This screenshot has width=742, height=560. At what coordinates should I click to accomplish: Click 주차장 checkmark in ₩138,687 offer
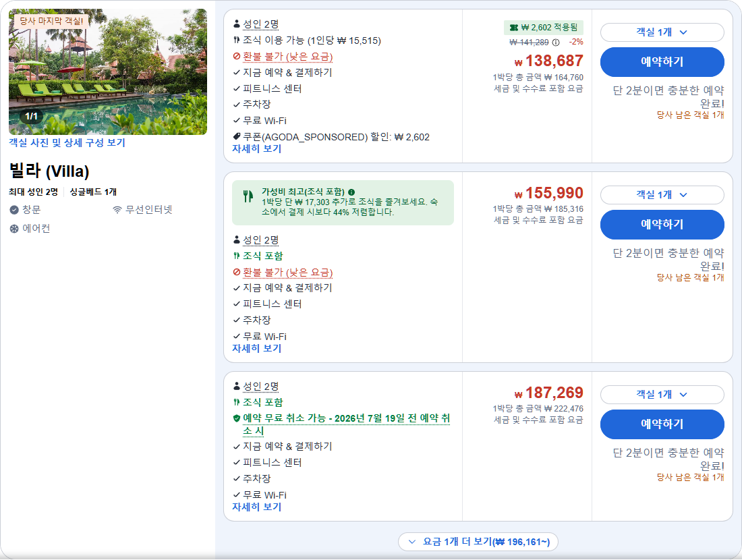tap(237, 104)
